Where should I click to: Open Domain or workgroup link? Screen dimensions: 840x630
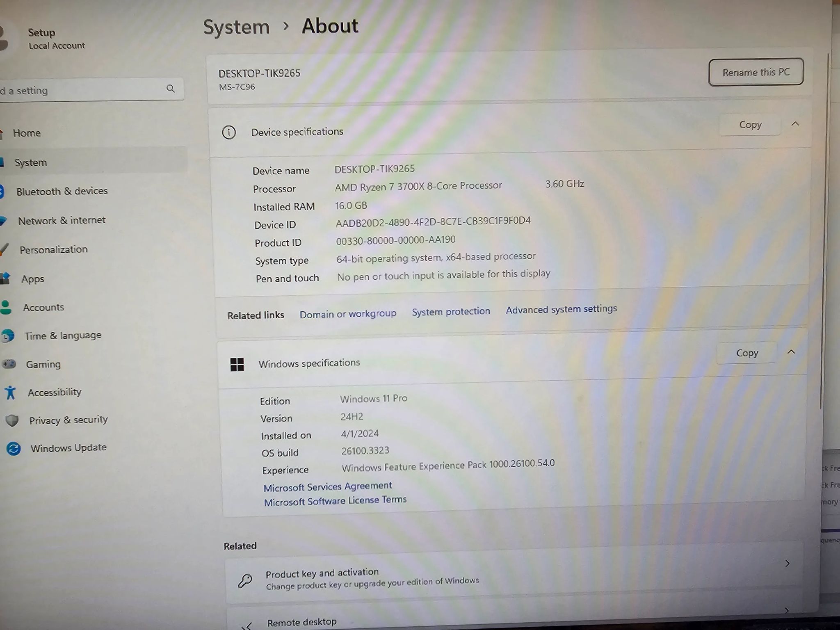tap(348, 314)
